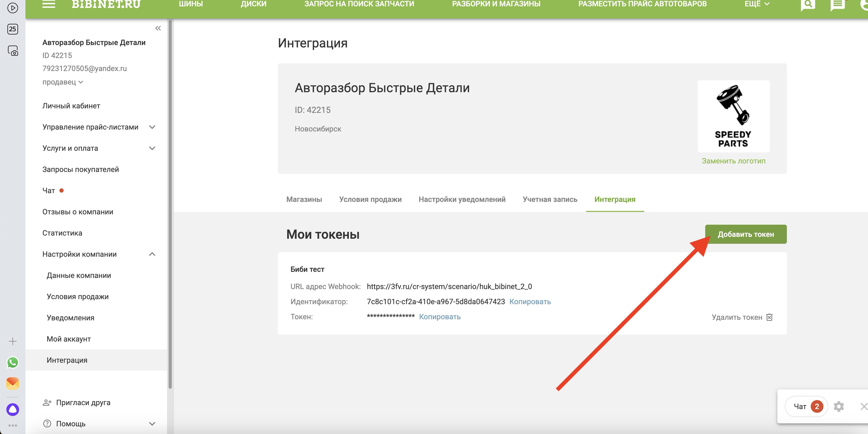Click the Speedy Parts company logo

click(734, 116)
